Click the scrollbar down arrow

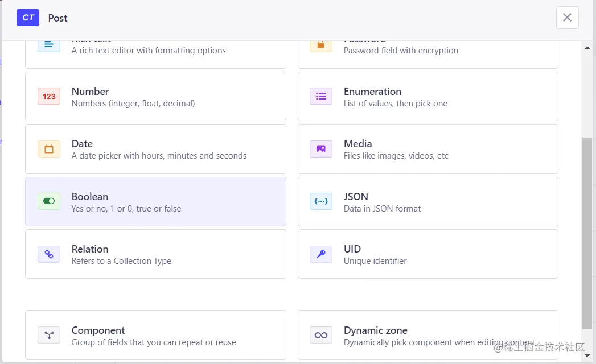[587, 355]
